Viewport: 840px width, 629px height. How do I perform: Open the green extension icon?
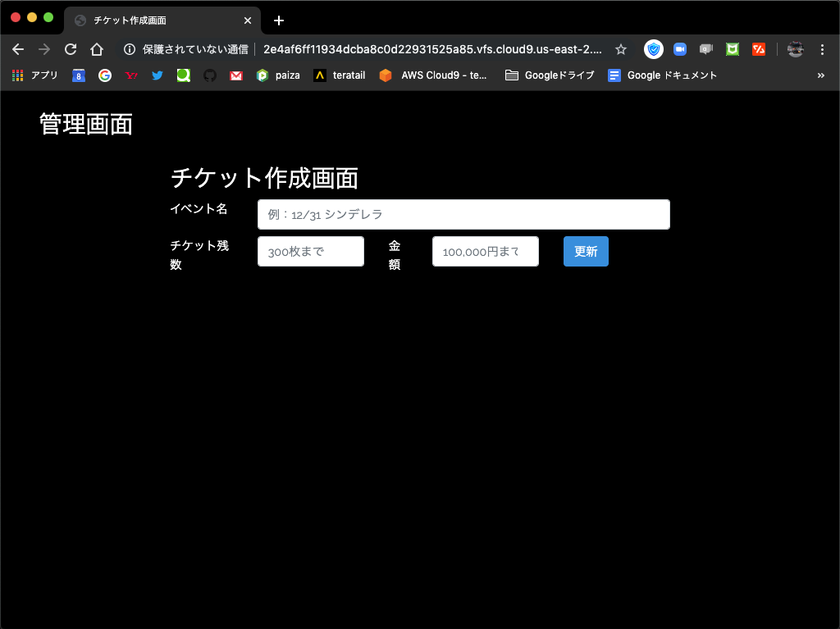[733, 49]
